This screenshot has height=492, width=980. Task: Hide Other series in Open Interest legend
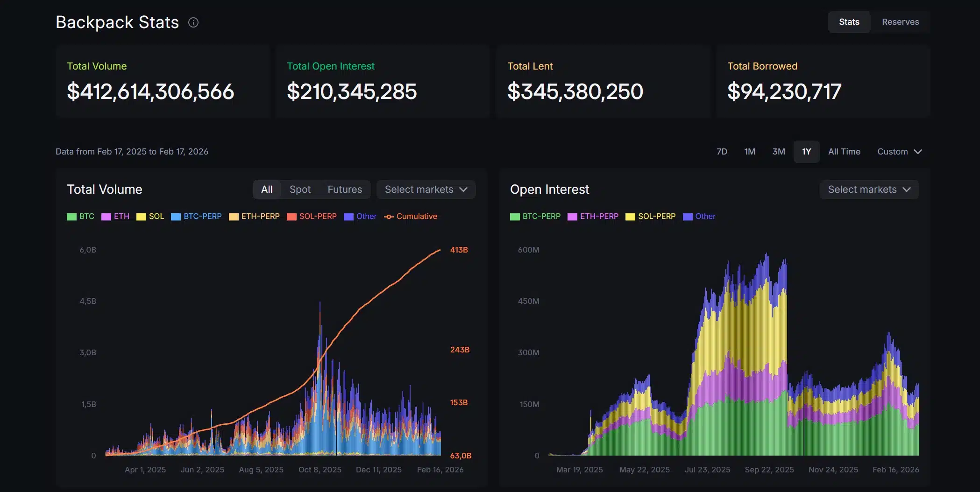699,217
